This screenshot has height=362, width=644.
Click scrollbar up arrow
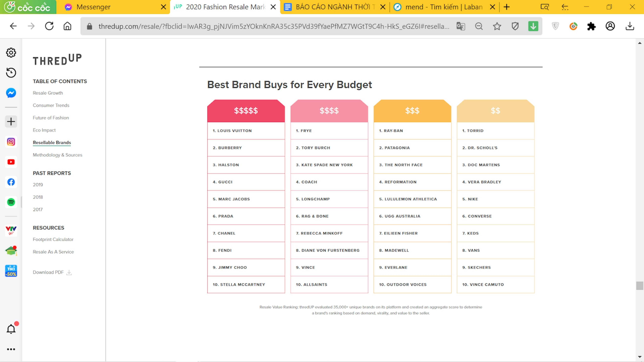click(x=639, y=43)
